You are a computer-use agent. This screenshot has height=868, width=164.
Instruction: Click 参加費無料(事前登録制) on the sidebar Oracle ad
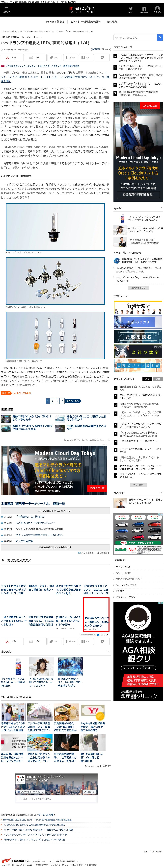(138, 194)
